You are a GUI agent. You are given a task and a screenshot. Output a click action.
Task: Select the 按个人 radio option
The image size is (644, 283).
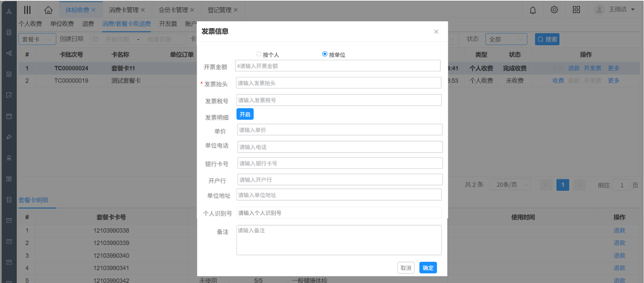coord(259,54)
